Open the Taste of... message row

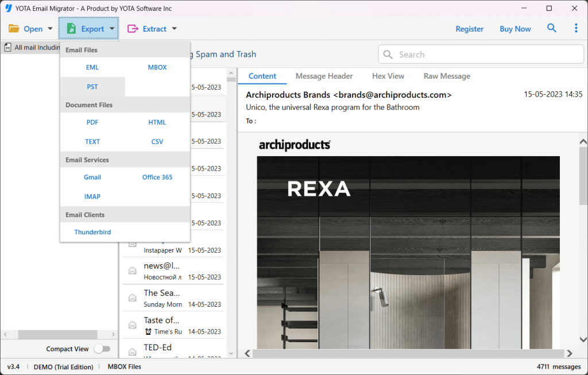click(173, 325)
